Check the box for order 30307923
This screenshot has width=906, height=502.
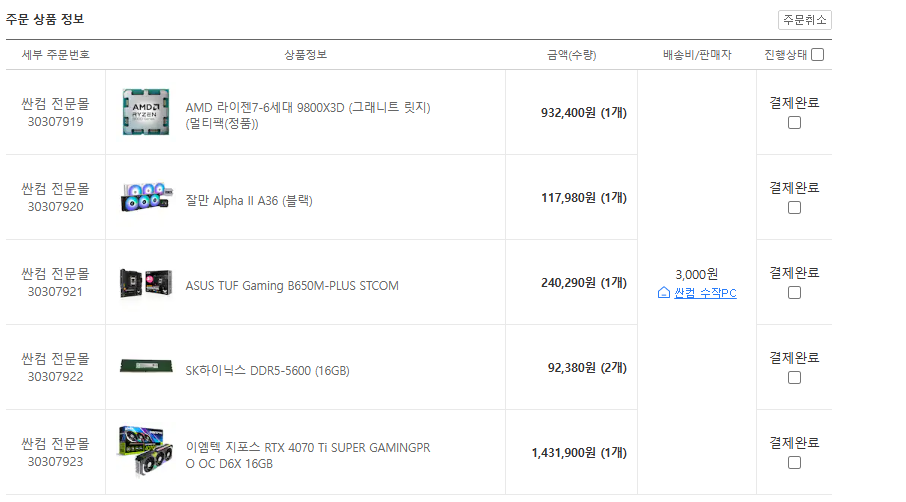click(794, 462)
